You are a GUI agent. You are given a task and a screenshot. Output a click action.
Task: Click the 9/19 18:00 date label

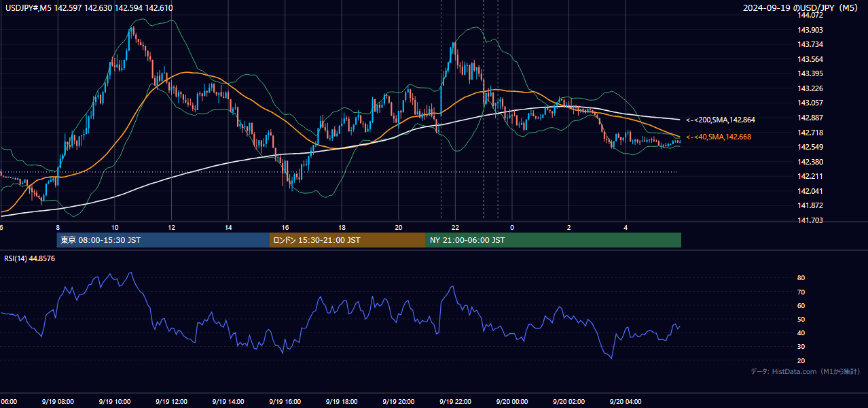point(342,402)
